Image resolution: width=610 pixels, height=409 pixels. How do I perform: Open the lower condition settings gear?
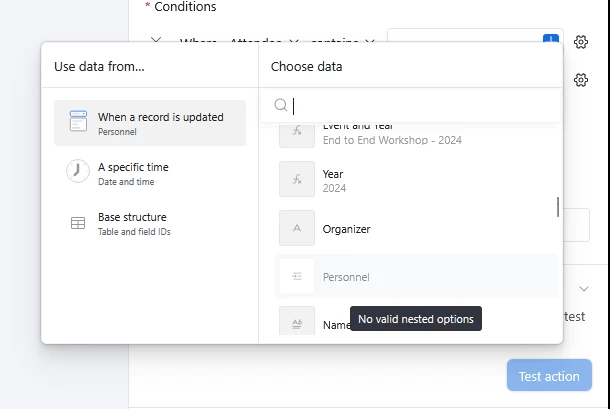[x=581, y=80]
